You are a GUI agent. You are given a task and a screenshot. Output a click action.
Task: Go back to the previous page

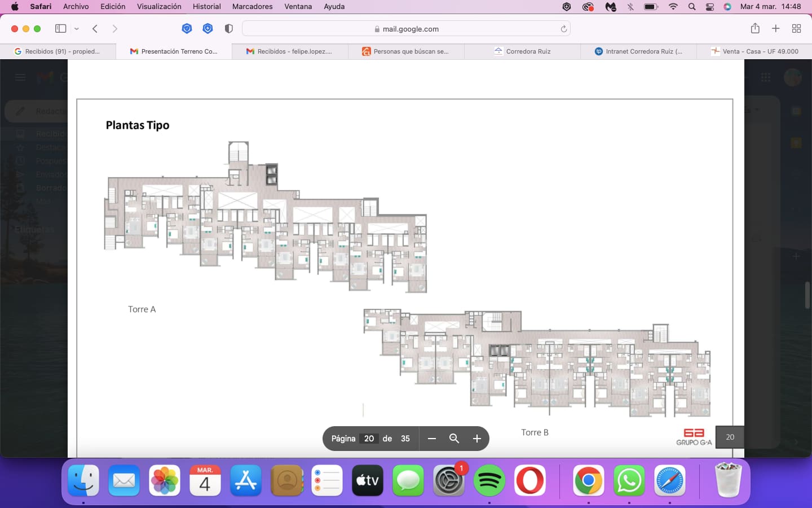point(95,29)
